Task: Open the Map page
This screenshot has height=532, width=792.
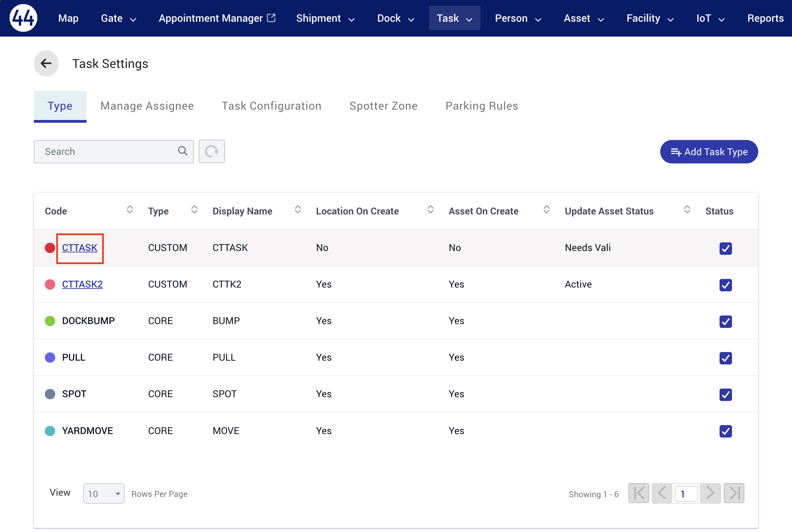Action: coord(68,18)
